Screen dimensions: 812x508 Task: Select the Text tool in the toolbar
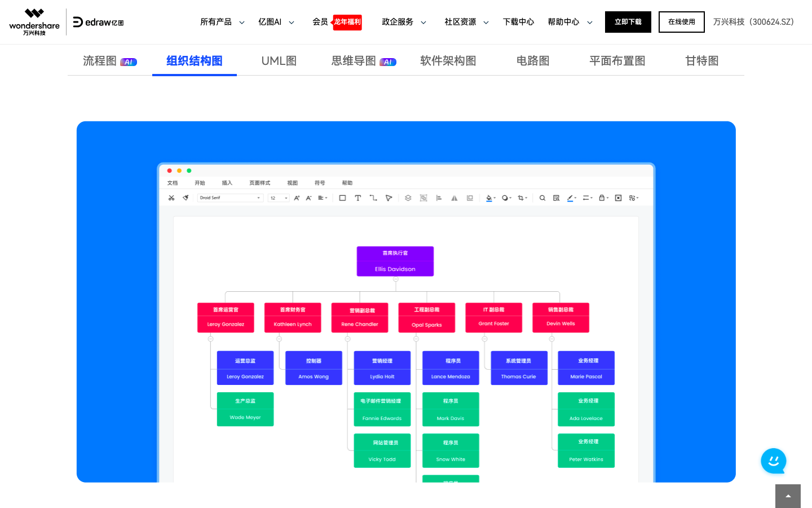tap(358, 198)
